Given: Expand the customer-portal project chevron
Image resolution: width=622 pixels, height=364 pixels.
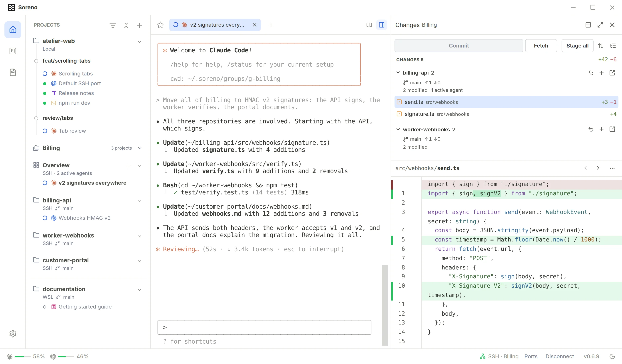Looking at the screenshot, I should [x=140, y=261].
